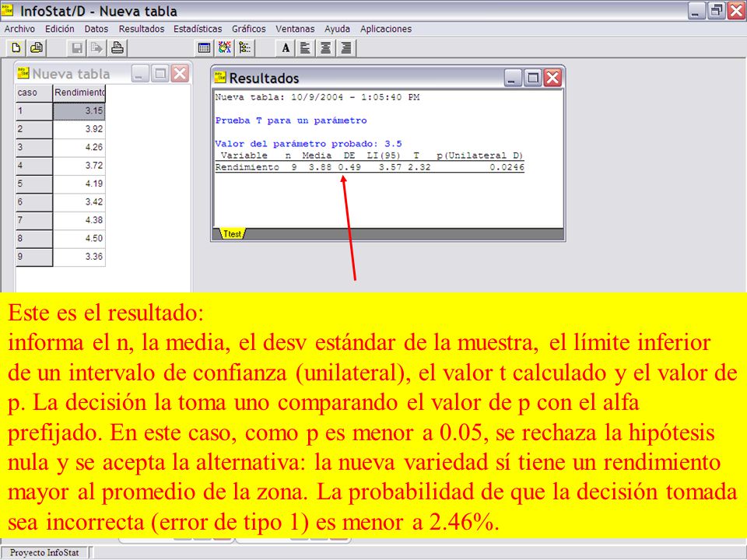The height and width of the screenshot is (560, 747).
Task: Click the T value 2.32 in results
Action: coord(419,167)
